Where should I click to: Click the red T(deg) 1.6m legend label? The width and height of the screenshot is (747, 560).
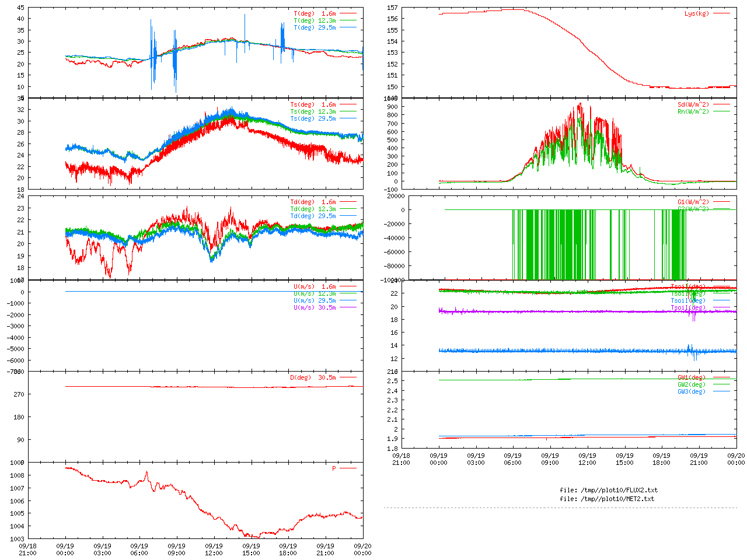click(x=315, y=13)
